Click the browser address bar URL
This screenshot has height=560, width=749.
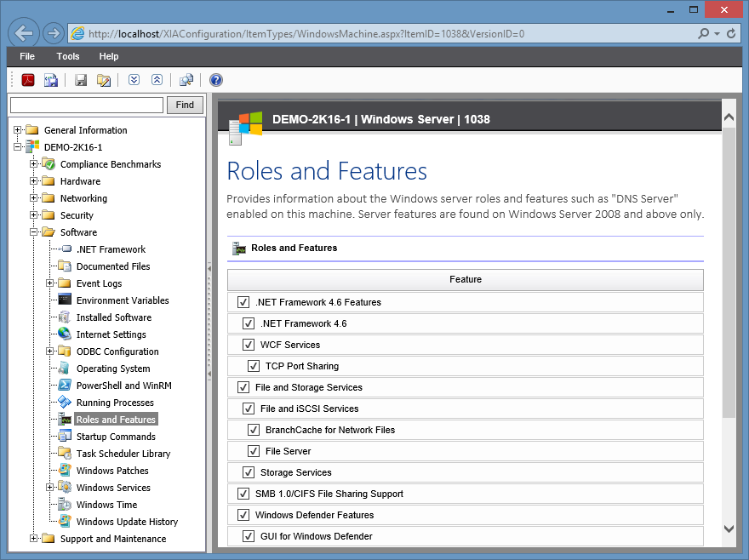tap(306, 34)
